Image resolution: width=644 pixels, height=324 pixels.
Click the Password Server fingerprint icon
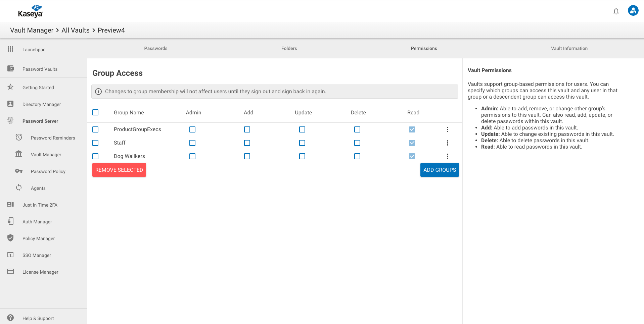(x=10, y=120)
